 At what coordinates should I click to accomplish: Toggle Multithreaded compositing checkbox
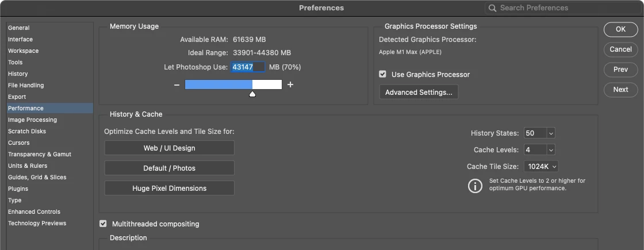[103, 224]
